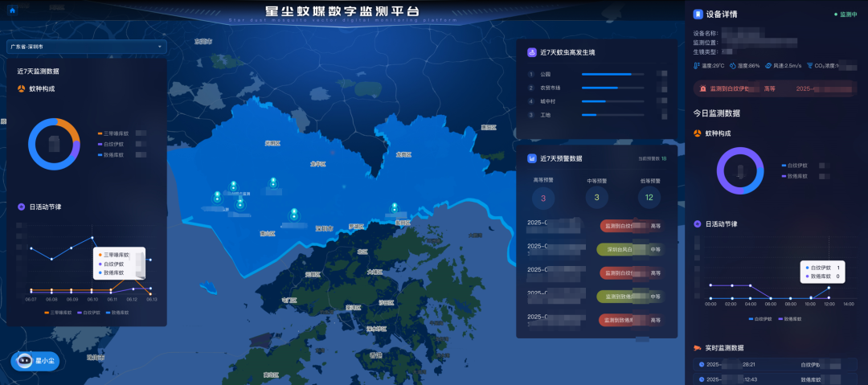Click the 近7天预警数据 chart icon

532,158
